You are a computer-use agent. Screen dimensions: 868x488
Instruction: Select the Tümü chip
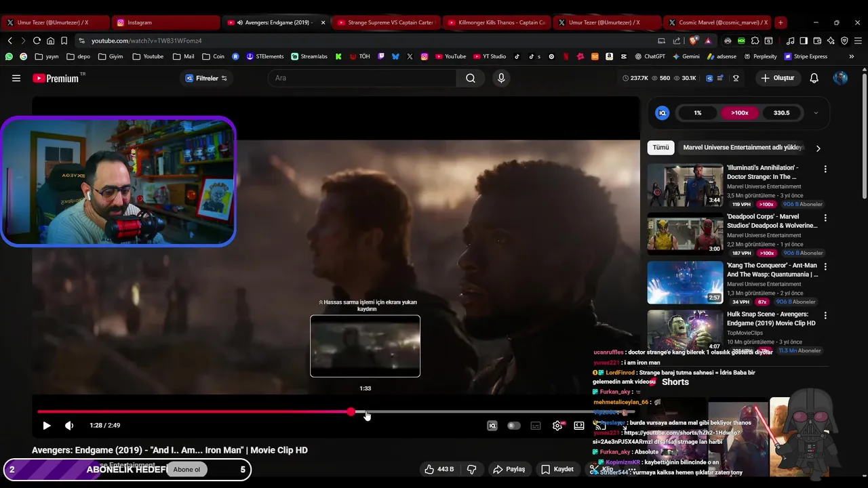click(x=660, y=147)
